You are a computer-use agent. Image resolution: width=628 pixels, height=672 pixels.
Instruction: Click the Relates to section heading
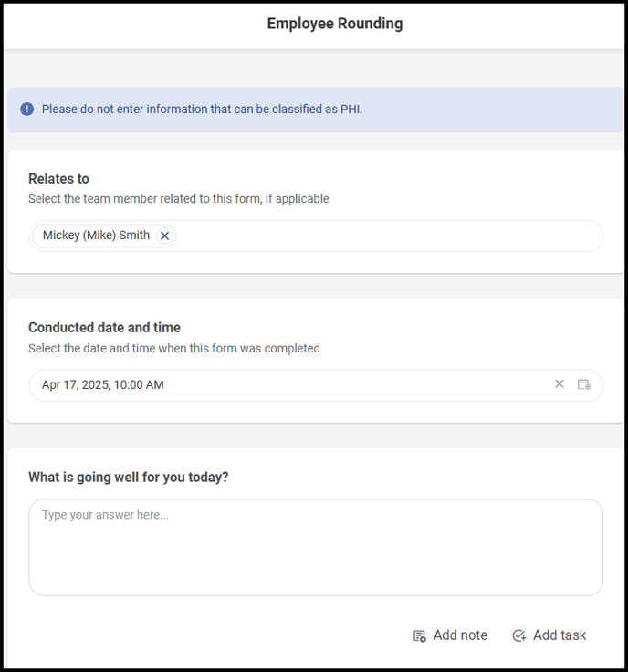(x=58, y=179)
